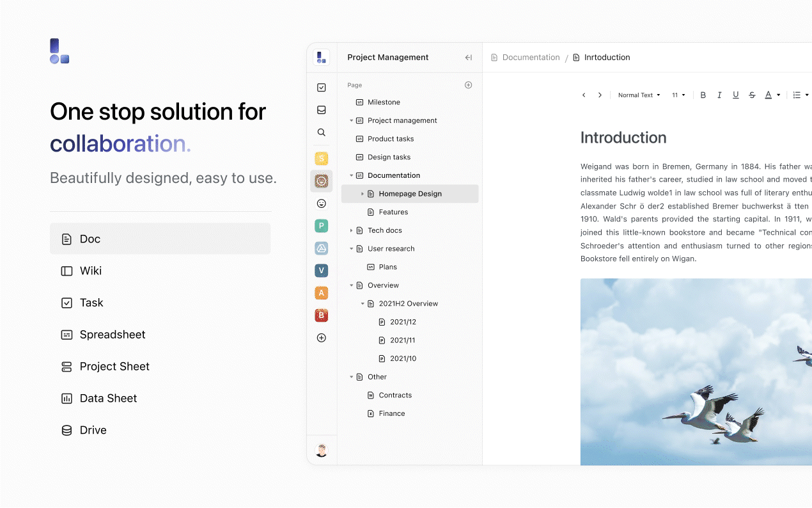Collapse the Other tree node
The image size is (812, 508).
(x=351, y=377)
